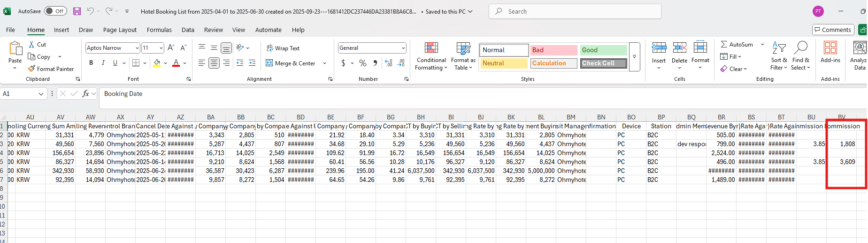
Task: Toggle the AutoSave switch
Action: pyautogui.click(x=55, y=11)
